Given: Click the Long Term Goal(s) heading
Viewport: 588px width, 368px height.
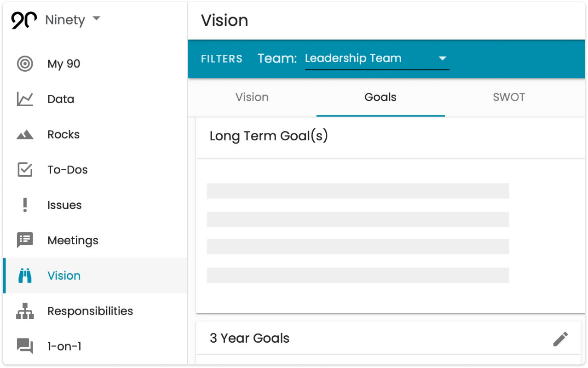Looking at the screenshot, I should (x=269, y=136).
